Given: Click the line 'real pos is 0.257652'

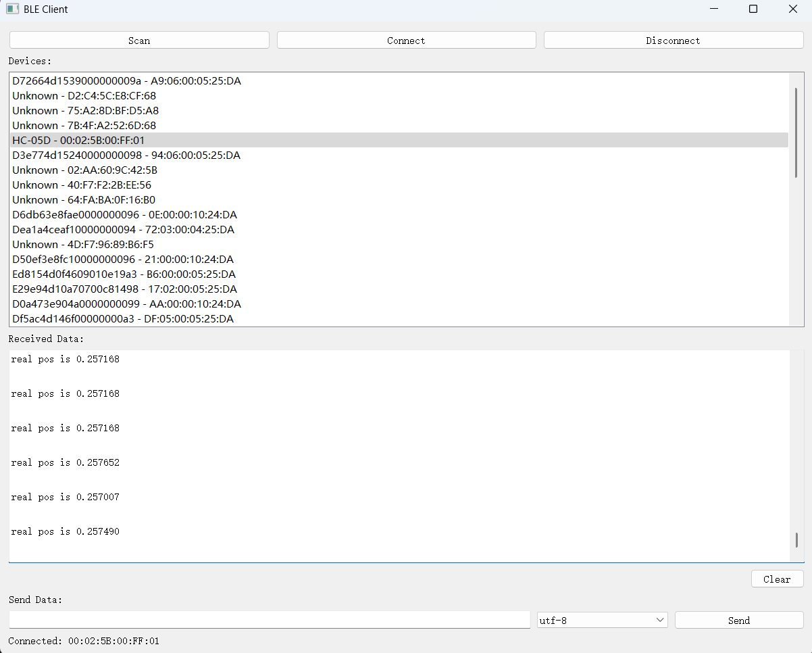Looking at the screenshot, I should [66, 462].
